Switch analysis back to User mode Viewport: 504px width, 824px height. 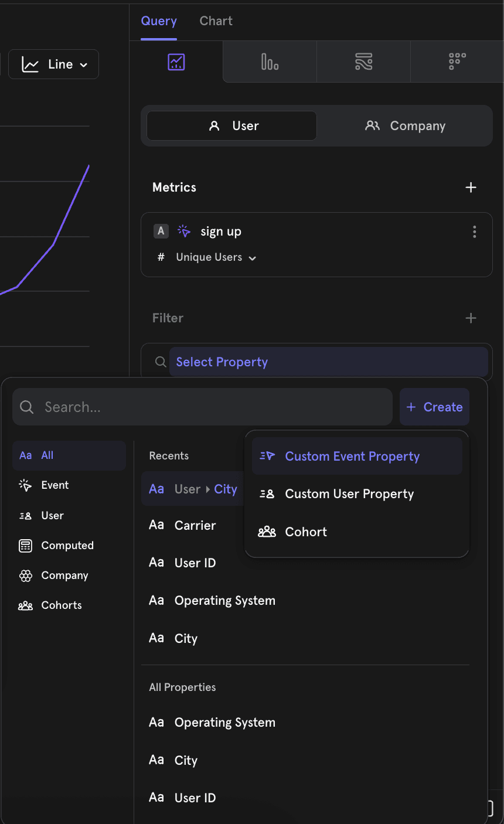[231, 125]
